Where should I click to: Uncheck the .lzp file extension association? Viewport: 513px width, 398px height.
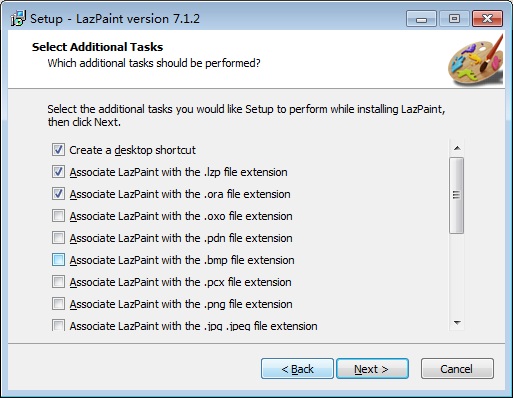click(58, 172)
